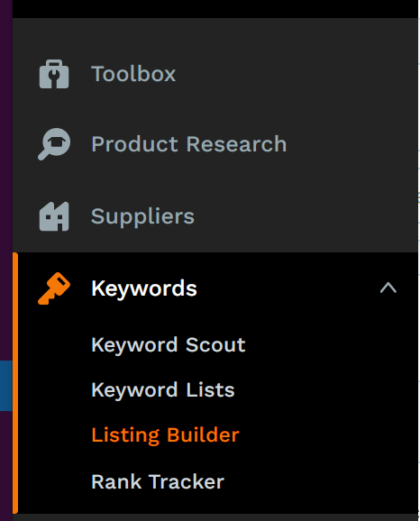Click the orange active-section indicator bar
Image resolution: width=420 pixels, height=521 pixels.
[x=15, y=383]
